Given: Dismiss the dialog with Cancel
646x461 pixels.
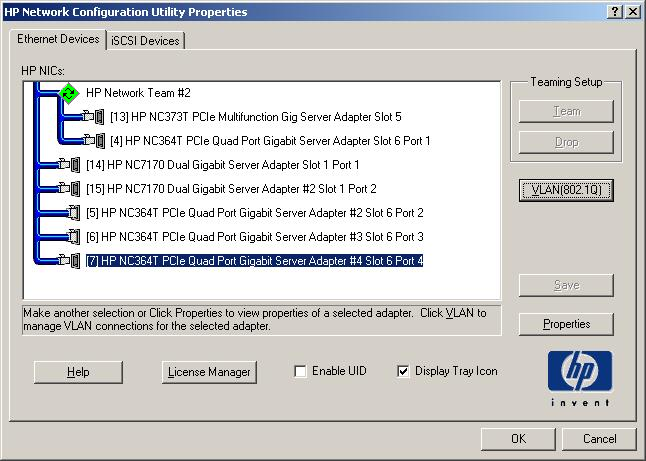Looking at the screenshot, I should pos(599,439).
